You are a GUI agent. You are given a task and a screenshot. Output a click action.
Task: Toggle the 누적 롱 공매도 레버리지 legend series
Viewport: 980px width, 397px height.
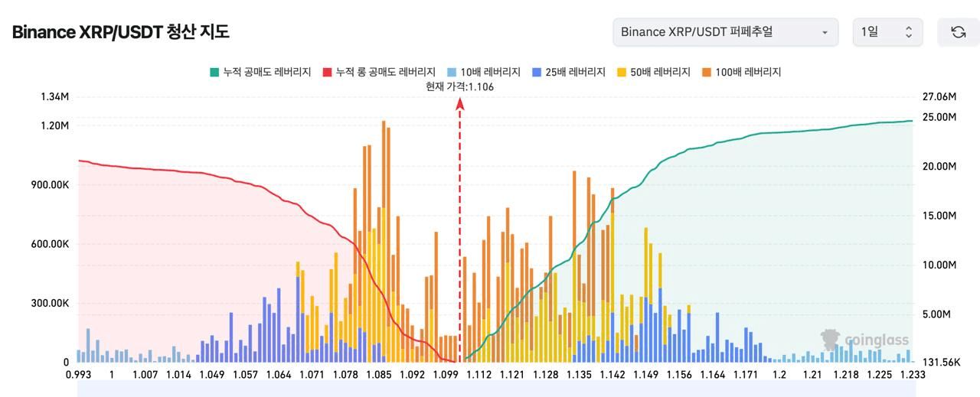click(x=379, y=72)
